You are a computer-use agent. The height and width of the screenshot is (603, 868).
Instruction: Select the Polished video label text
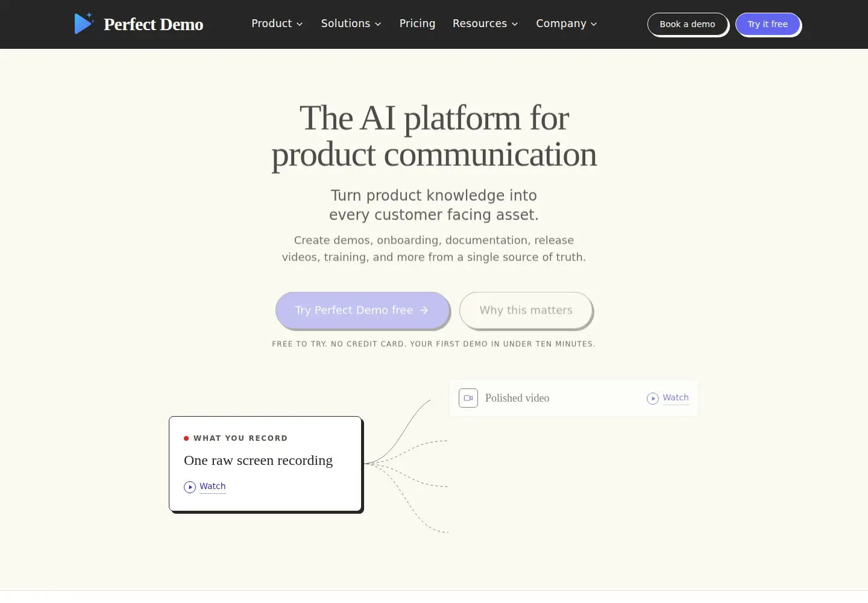517,398
